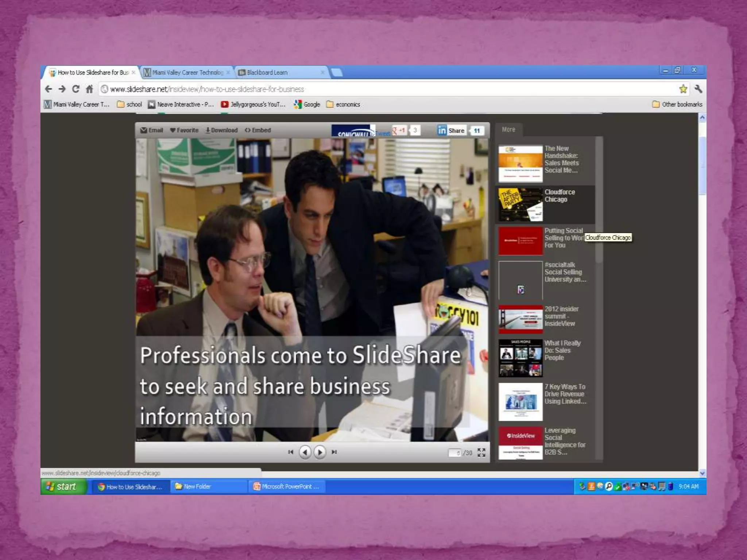Open the Embed code option
Viewport: 747px width, 560px height.
click(258, 130)
